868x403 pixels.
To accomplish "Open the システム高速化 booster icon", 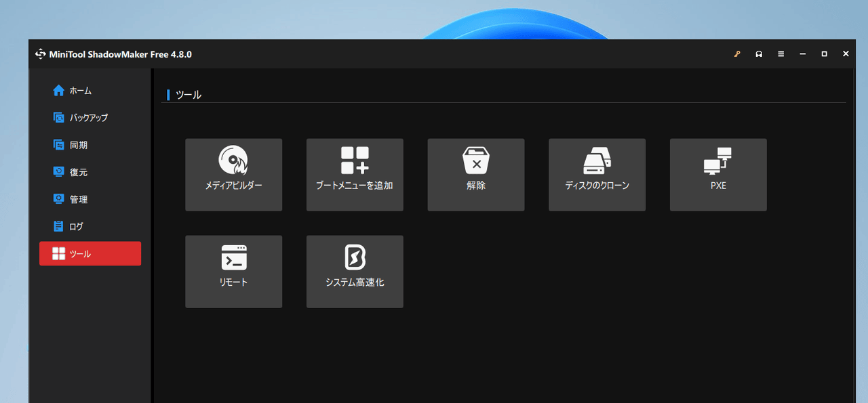I will pyautogui.click(x=355, y=258).
